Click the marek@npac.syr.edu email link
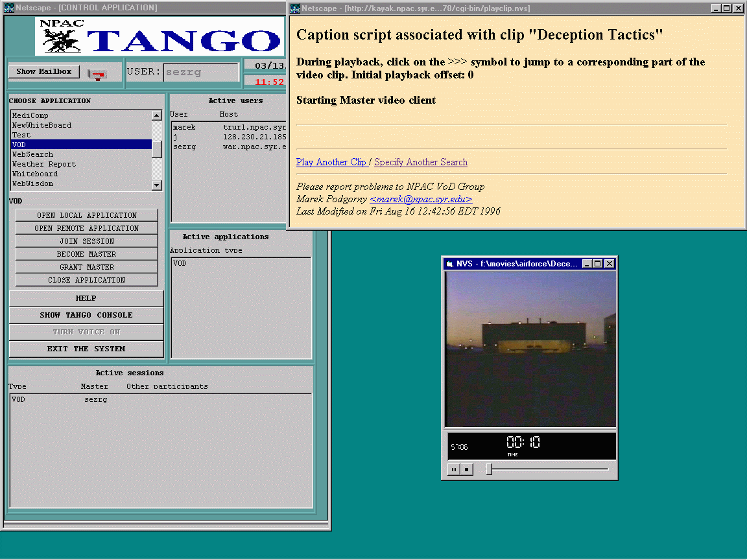 [x=421, y=199]
